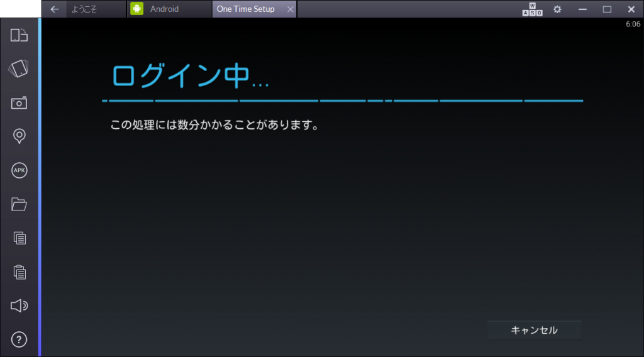This screenshot has height=357, width=644.
Task: Click the ログイン中... heading
Action: (191, 76)
